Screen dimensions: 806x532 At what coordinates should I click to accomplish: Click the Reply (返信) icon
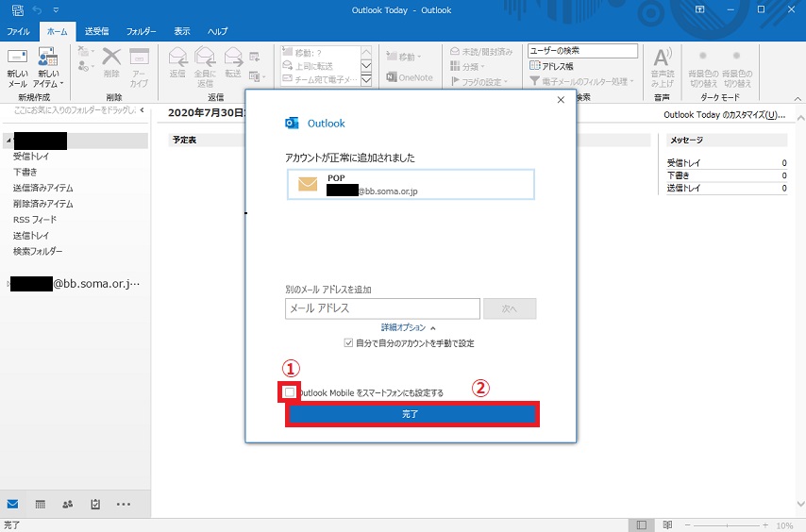pyautogui.click(x=177, y=57)
